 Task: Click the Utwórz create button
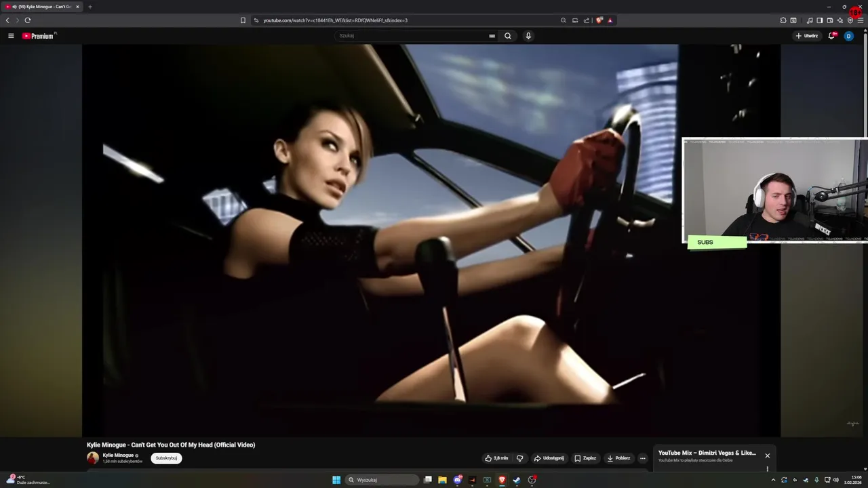coord(807,36)
